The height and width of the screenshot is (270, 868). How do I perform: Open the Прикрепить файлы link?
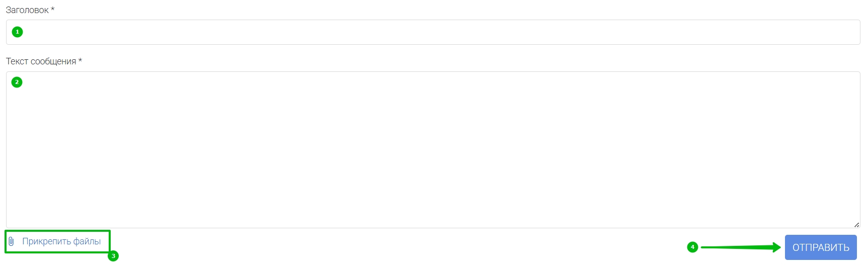coord(61,241)
